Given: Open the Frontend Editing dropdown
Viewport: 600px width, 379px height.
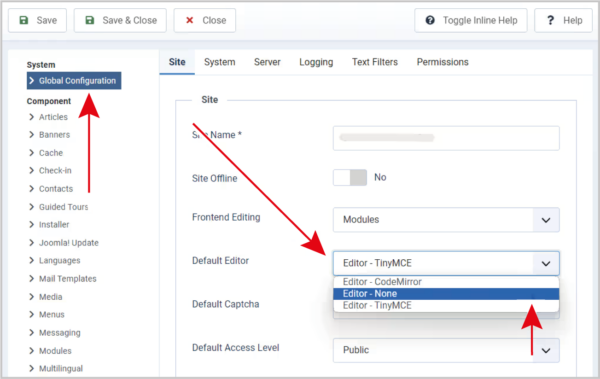Looking at the screenshot, I should (446, 220).
